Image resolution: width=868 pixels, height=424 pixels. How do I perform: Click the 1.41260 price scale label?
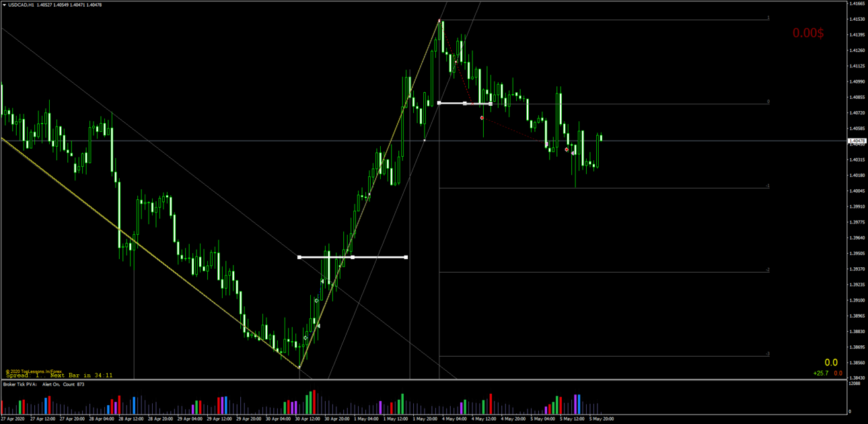[858, 50]
